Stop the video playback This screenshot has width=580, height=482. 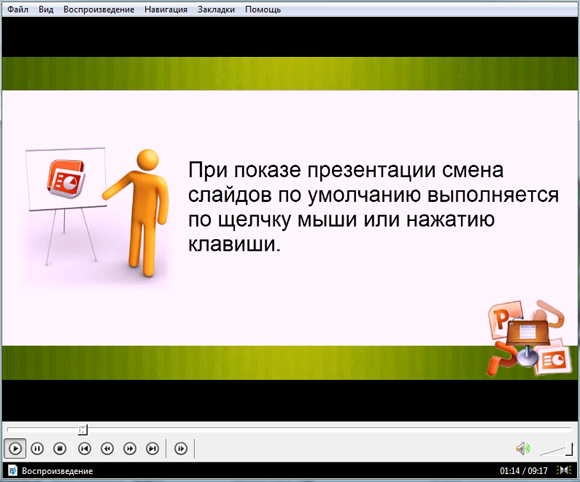click(x=60, y=449)
